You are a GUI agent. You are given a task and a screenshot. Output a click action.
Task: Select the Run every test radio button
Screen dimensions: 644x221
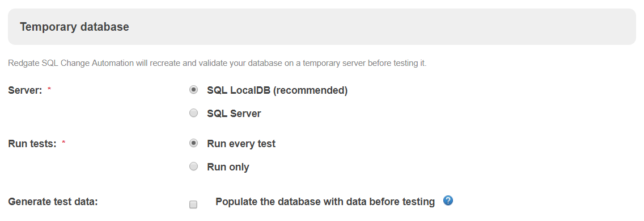[193, 143]
